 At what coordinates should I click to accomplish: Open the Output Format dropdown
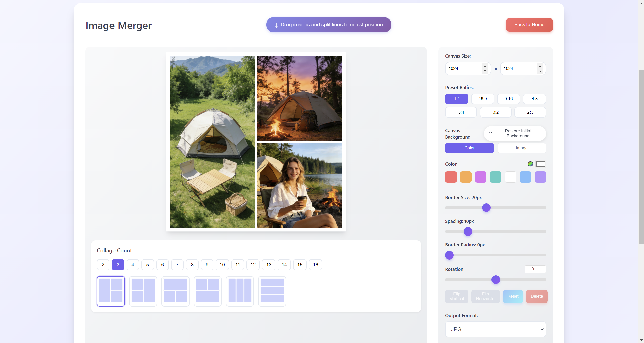pyautogui.click(x=495, y=329)
